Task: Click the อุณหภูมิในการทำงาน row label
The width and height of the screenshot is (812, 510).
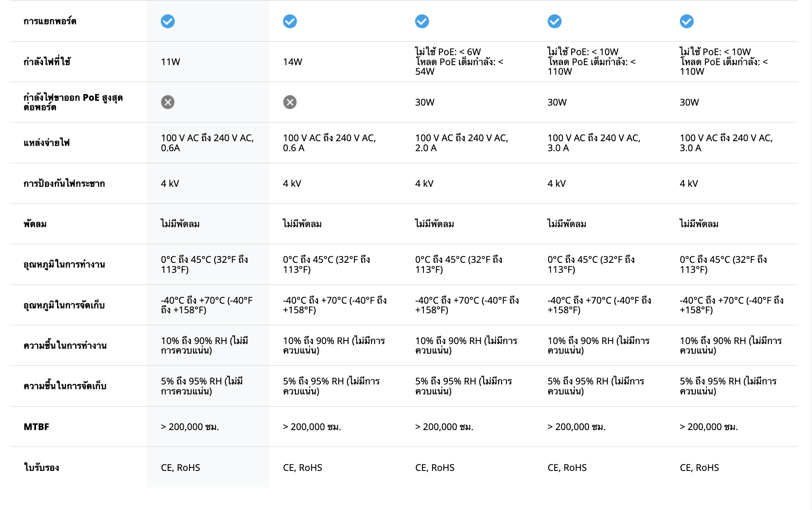Action: [64, 265]
